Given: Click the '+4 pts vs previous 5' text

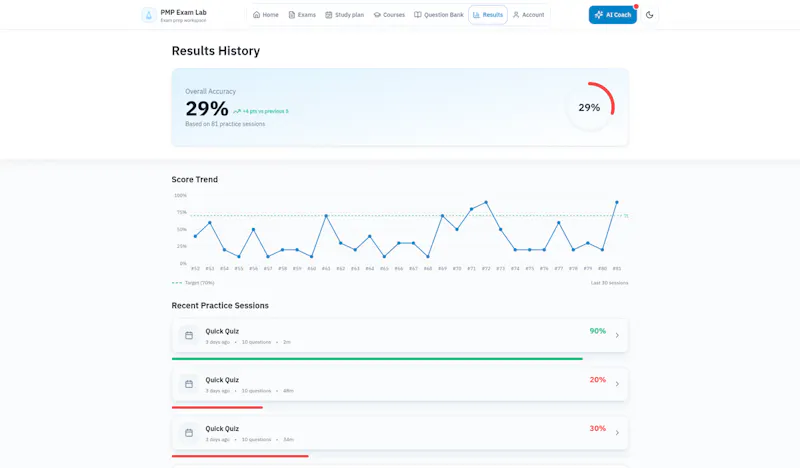Looking at the screenshot, I should click(265, 111).
